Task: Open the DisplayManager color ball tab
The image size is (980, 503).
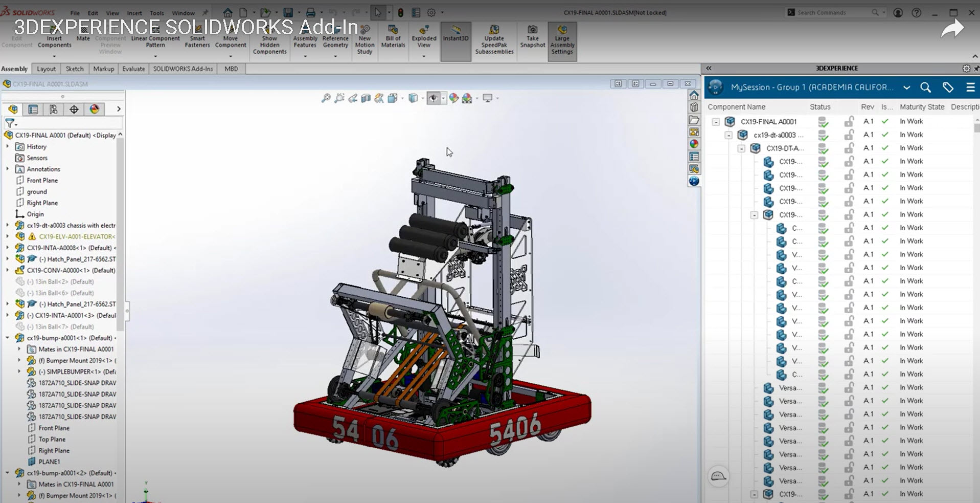Action: (x=95, y=109)
